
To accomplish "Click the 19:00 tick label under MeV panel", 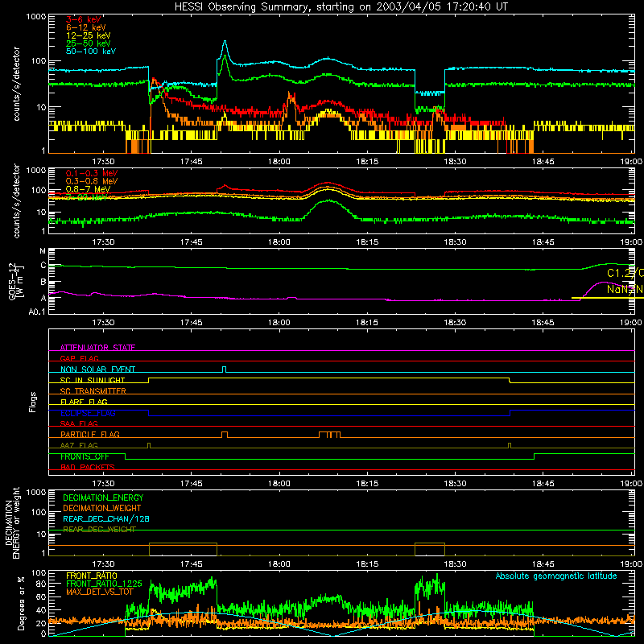I will click(631, 242).
